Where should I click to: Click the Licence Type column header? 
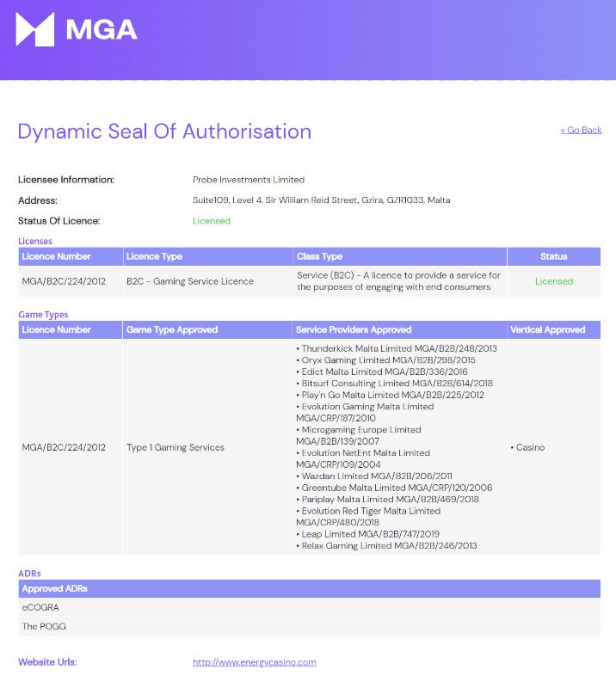[x=155, y=256]
